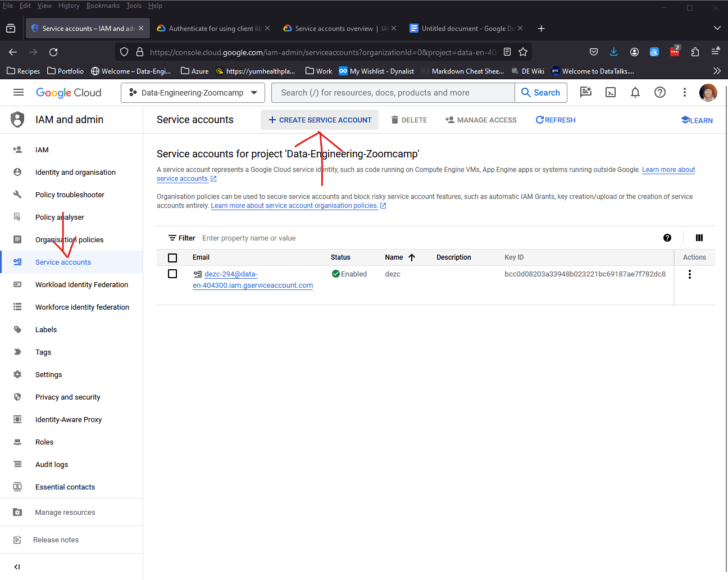Open IAM in side navigation

pyautogui.click(x=71, y=150)
